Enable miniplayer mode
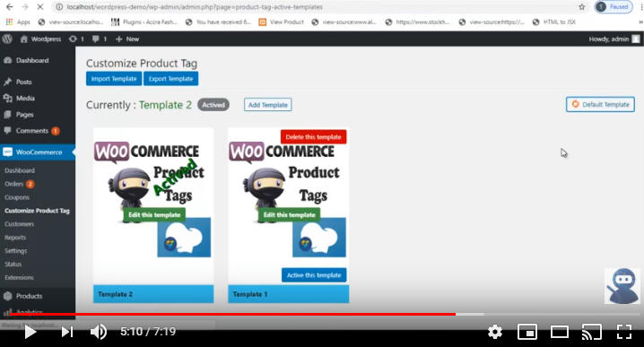 click(527, 332)
